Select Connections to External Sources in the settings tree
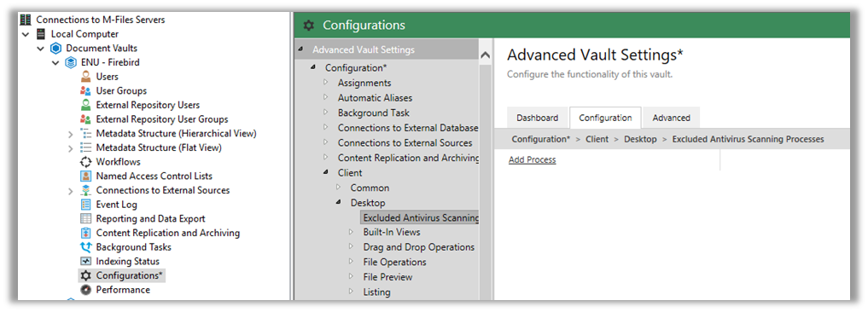The image size is (868, 312). [405, 142]
